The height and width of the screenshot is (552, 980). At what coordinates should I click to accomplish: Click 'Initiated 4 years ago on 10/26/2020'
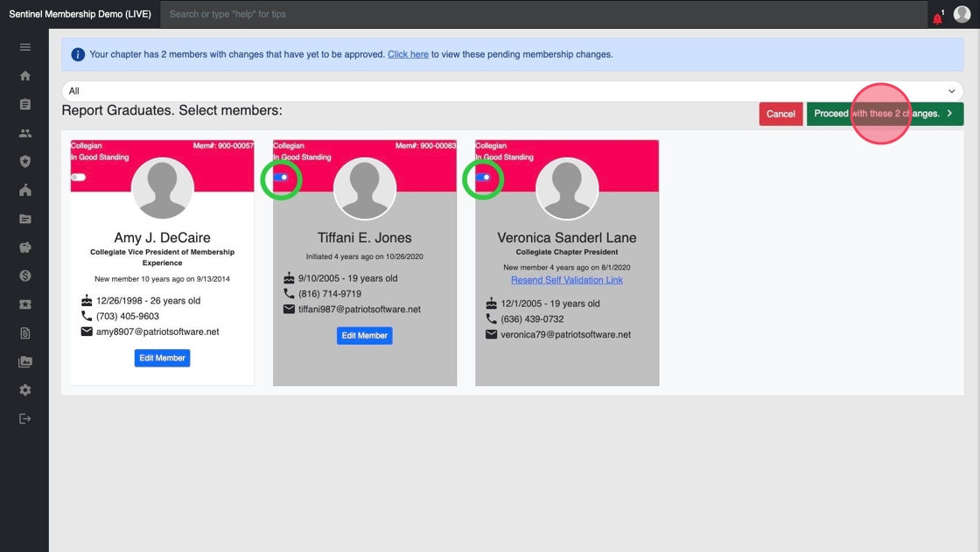tap(364, 256)
